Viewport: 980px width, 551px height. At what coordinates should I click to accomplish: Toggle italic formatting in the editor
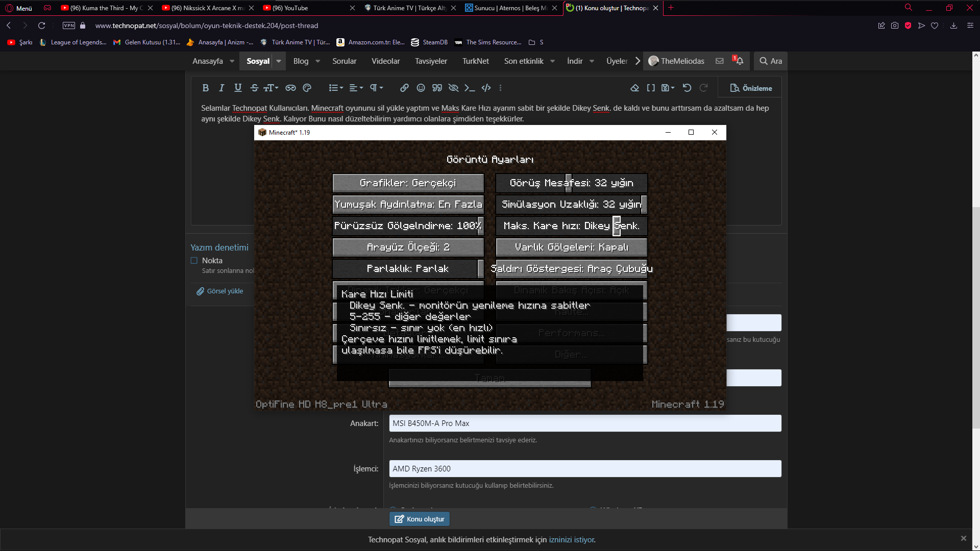[222, 88]
